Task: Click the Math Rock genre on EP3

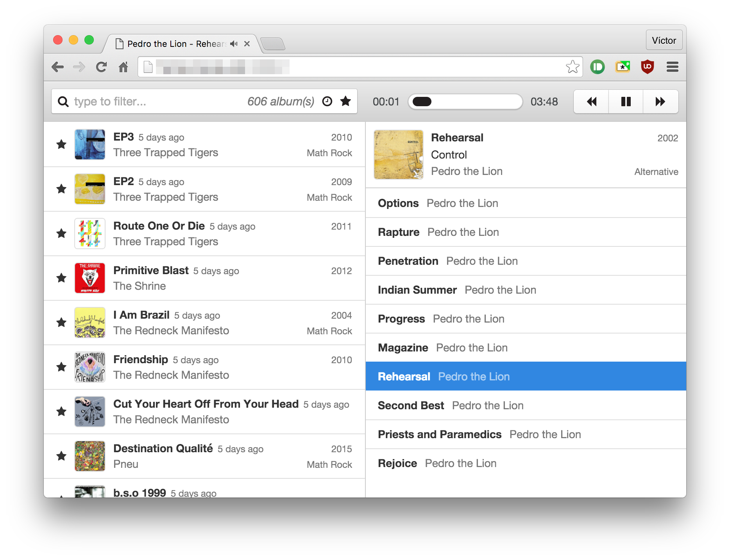Action: [x=329, y=153]
